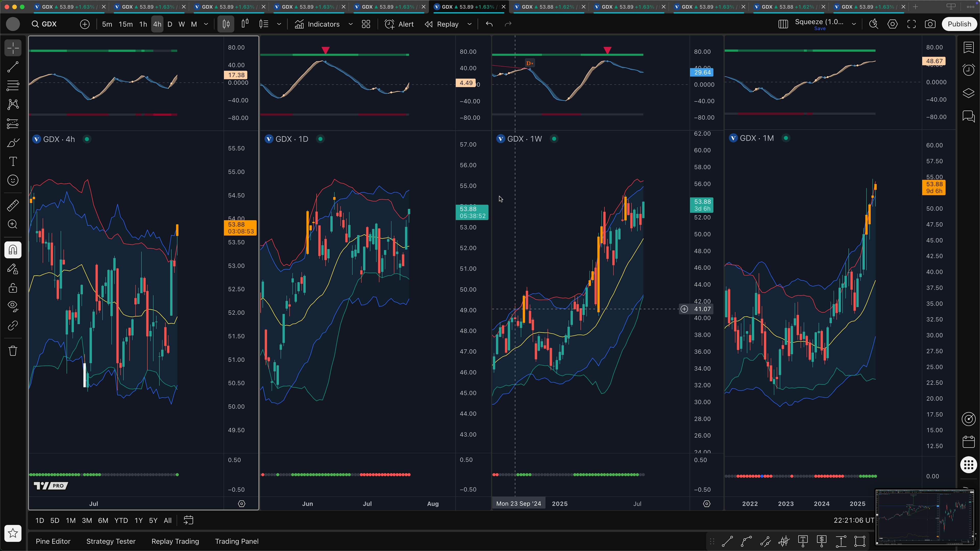This screenshot has width=980, height=551.
Task: Toggle magnet mode on the drawing toolbar
Action: pyautogui.click(x=13, y=250)
